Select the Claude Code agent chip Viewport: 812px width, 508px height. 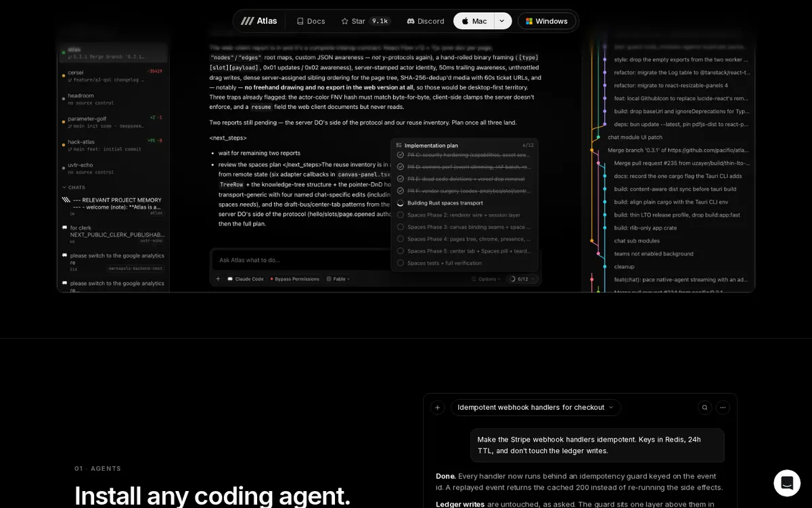[245, 278]
